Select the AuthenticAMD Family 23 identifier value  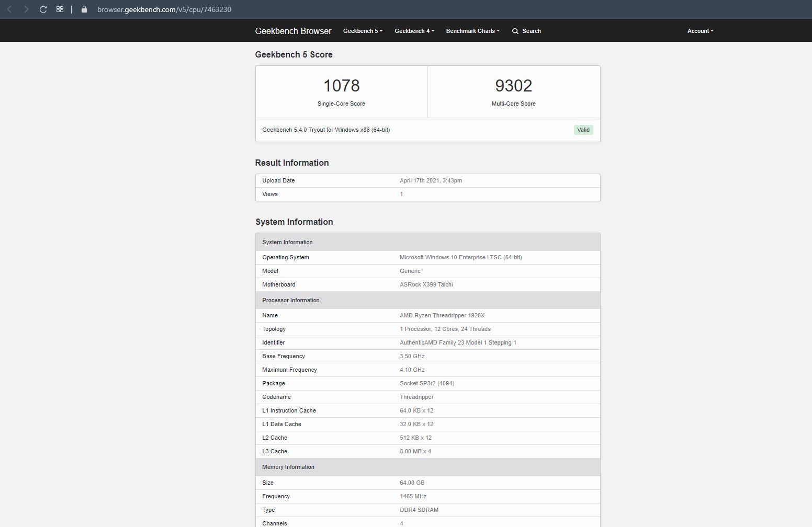[x=458, y=342]
